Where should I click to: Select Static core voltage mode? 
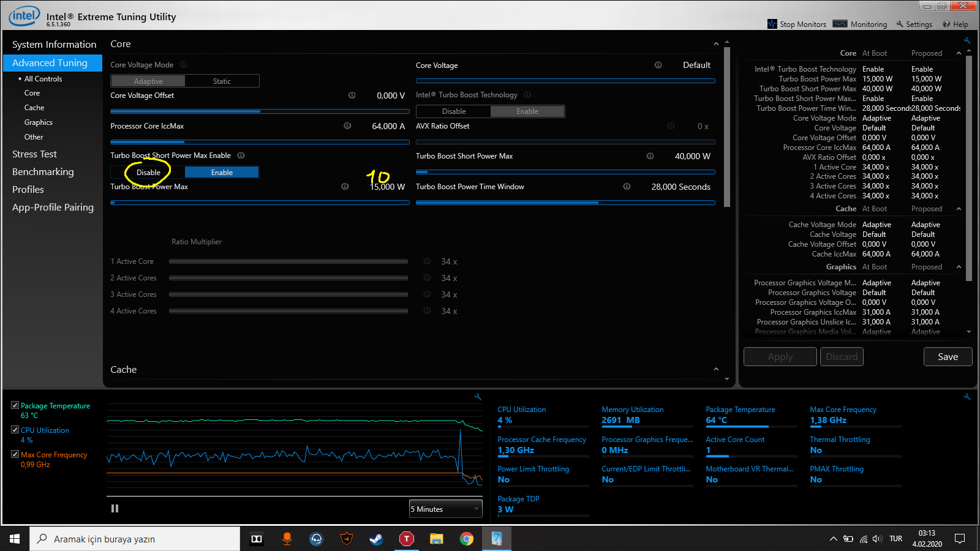click(222, 81)
